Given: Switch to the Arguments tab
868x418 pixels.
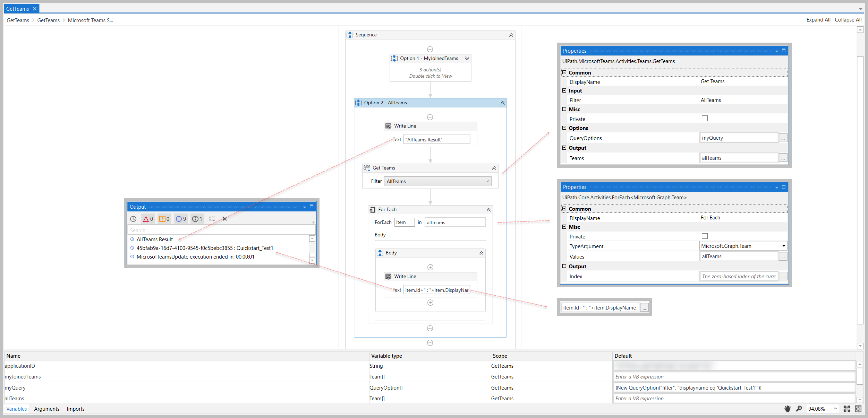Looking at the screenshot, I should tap(47, 409).
